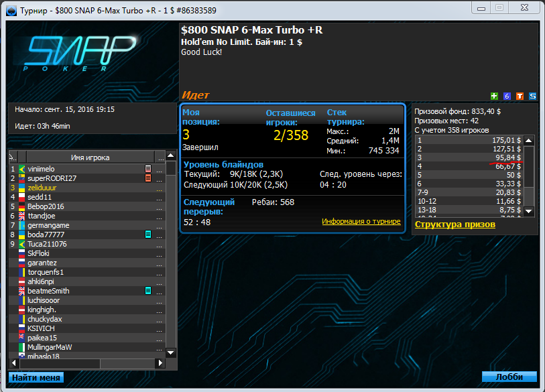Image resolution: width=545 pixels, height=392 pixels.
Task: Select highlighted player row zeliduuur
Action: tap(87, 188)
